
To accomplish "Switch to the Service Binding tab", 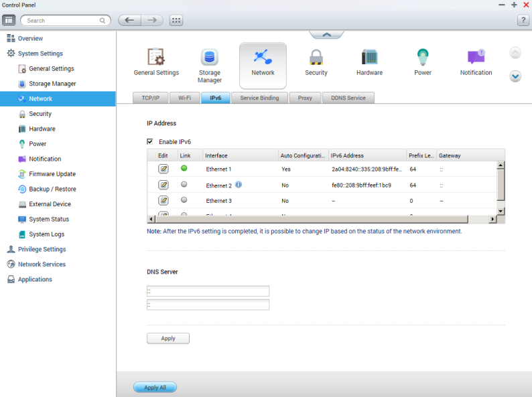I will coord(259,98).
